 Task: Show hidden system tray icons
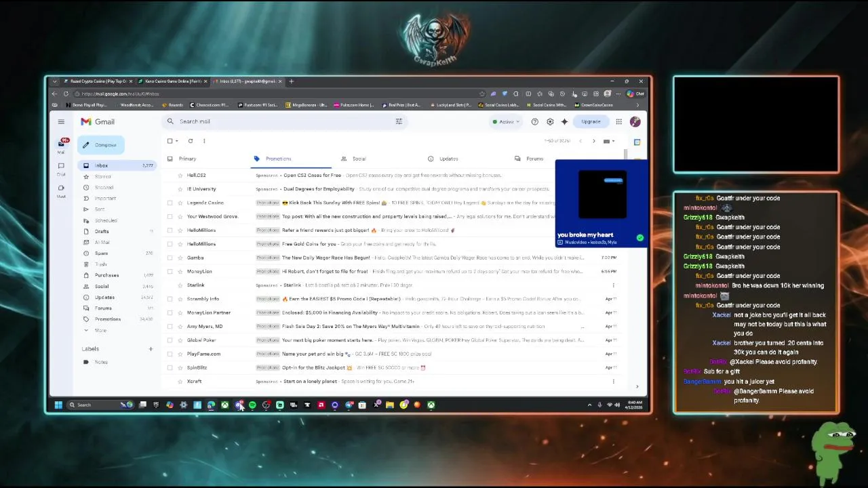tap(589, 405)
